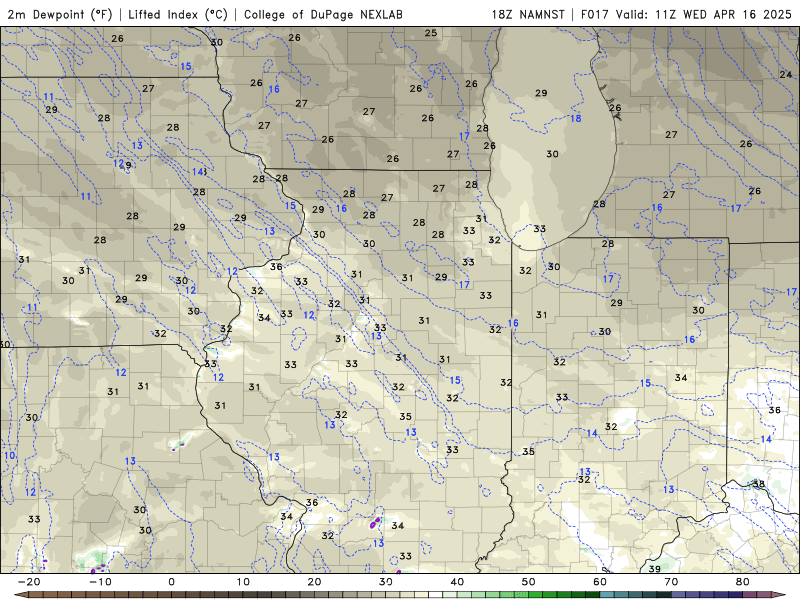800x600 pixels.
Task: Click the 60 label on the color scale
Action: click(x=600, y=582)
